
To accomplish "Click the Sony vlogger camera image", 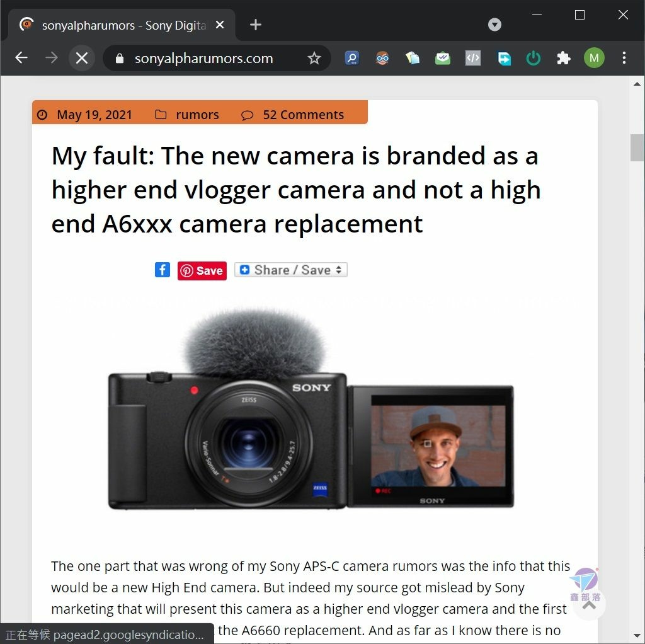I will [x=311, y=408].
